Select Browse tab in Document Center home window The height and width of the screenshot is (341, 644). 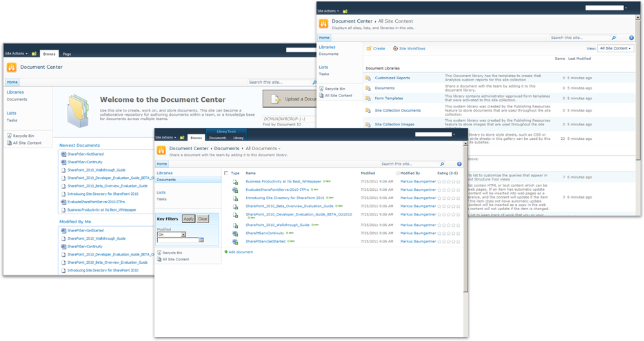click(x=49, y=54)
